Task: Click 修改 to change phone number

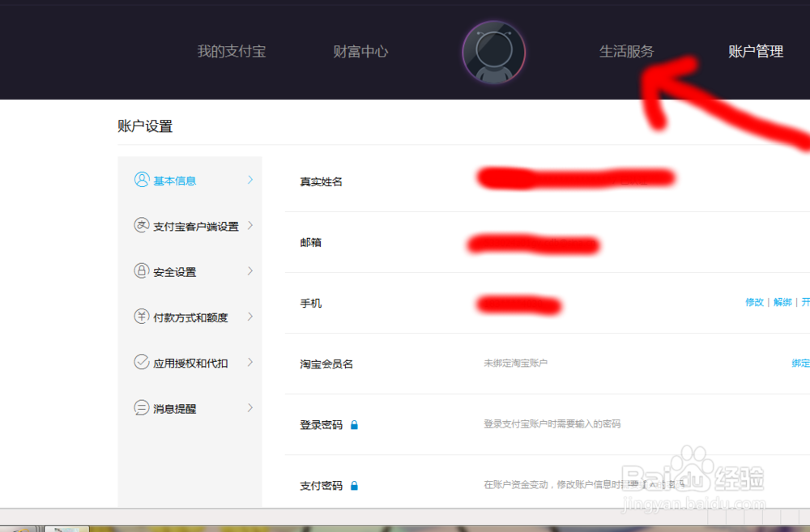Action: coord(754,301)
